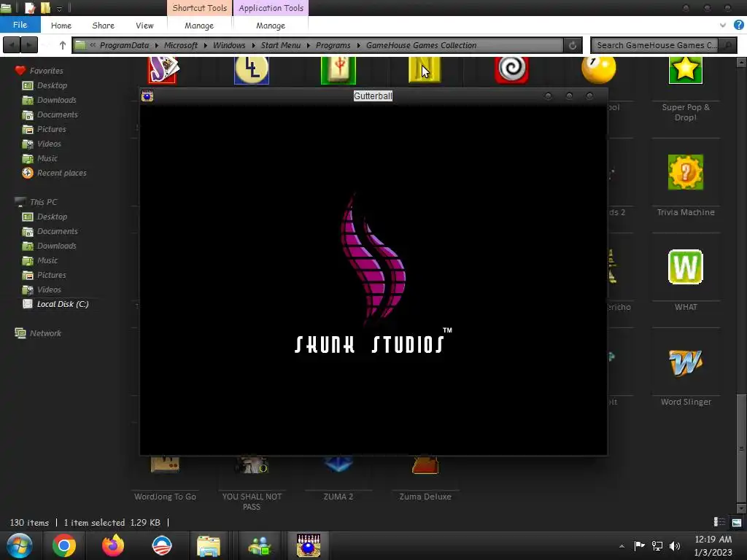Open the View ribbon tab
The width and height of the screenshot is (747, 560).
[x=144, y=26]
